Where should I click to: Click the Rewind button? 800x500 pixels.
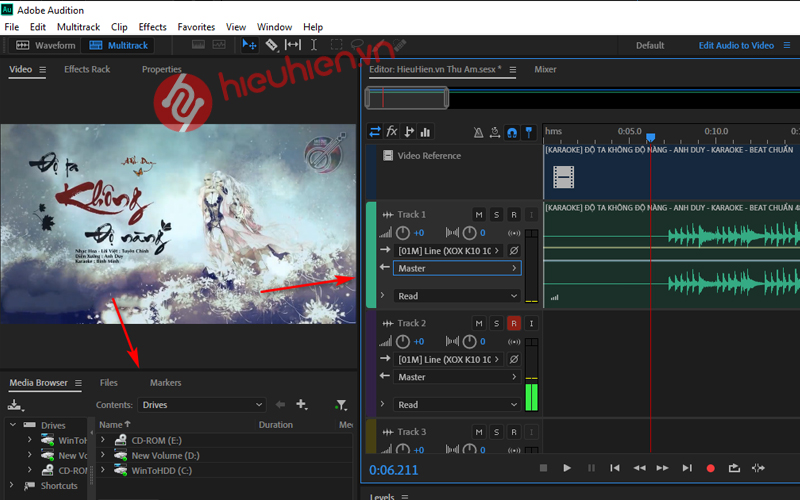[x=639, y=468]
